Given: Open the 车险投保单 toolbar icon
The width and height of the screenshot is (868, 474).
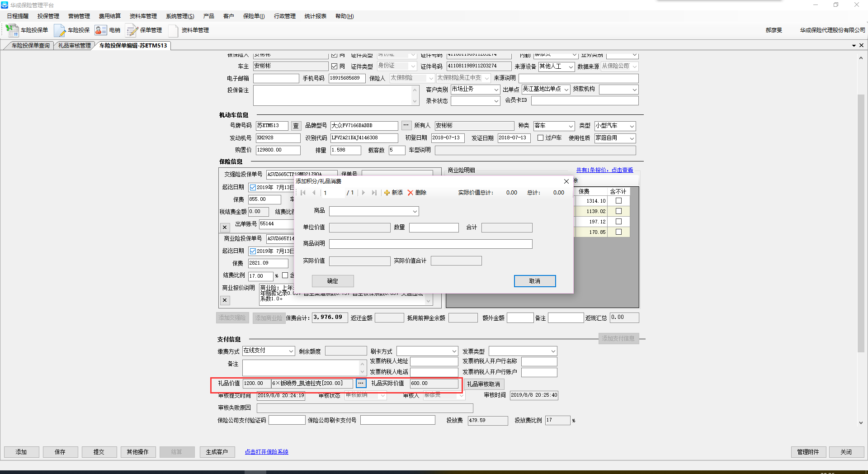Looking at the screenshot, I should 12,30.
